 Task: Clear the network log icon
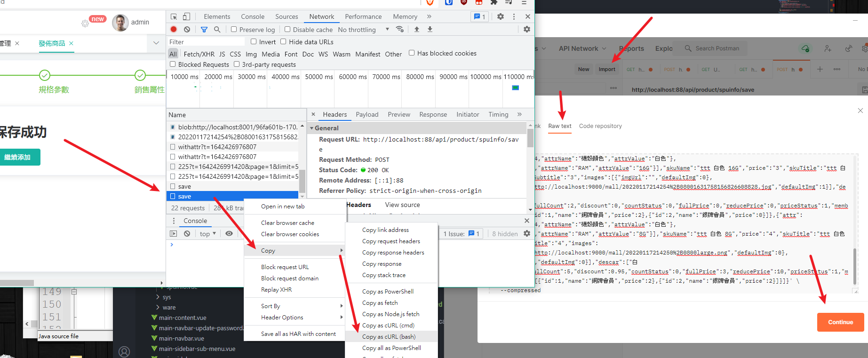[187, 29]
